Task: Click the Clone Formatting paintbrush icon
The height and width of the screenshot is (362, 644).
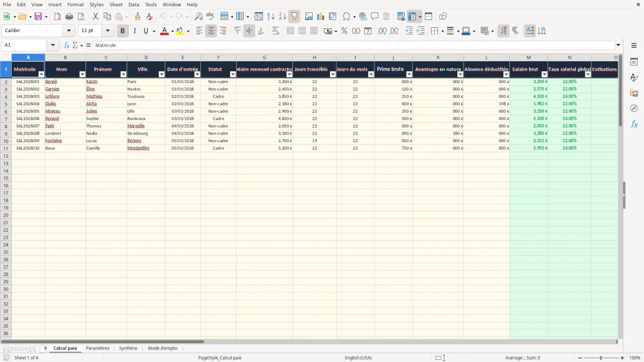Action: point(137,17)
